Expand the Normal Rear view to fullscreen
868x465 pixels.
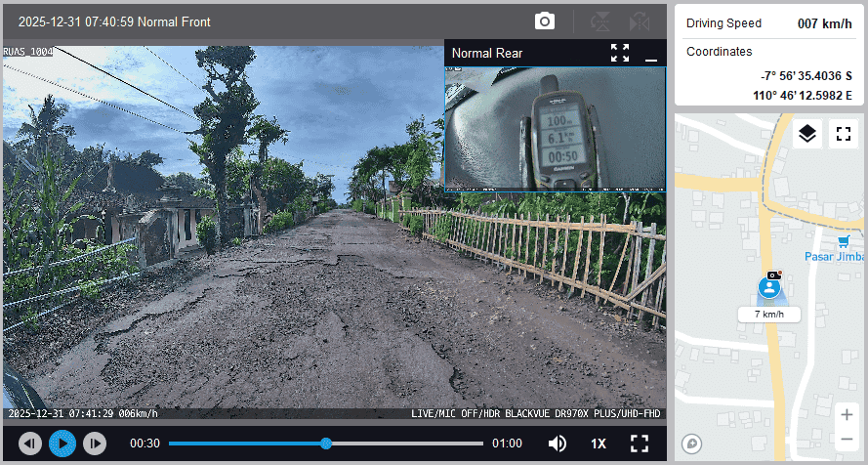point(620,53)
